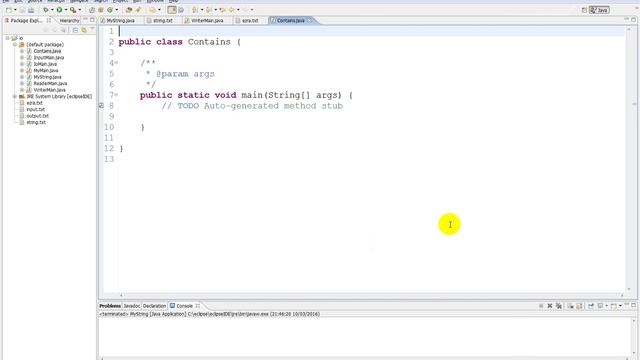This screenshot has width=640, height=360.
Task: Switch to MyString.java editor tab
Action: tap(120, 20)
